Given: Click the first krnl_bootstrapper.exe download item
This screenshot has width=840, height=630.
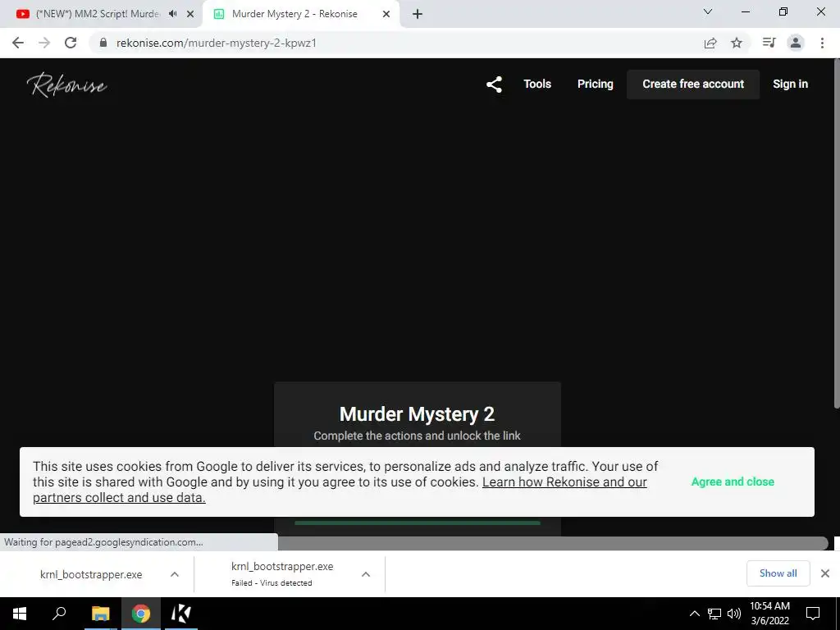Looking at the screenshot, I should point(91,574).
